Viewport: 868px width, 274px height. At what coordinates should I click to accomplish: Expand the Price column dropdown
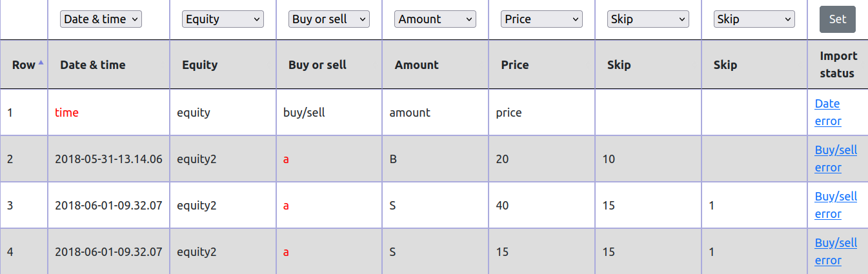(x=541, y=19)
